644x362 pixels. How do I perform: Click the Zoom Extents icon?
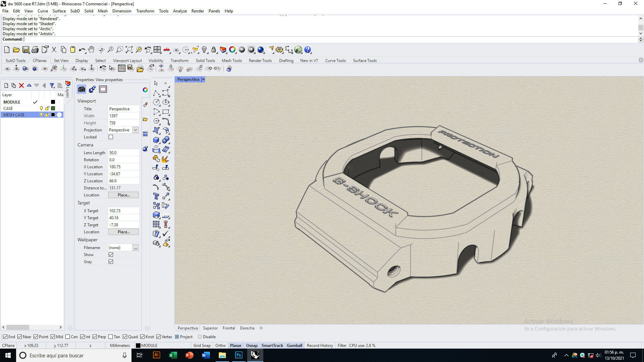(129, 50)
